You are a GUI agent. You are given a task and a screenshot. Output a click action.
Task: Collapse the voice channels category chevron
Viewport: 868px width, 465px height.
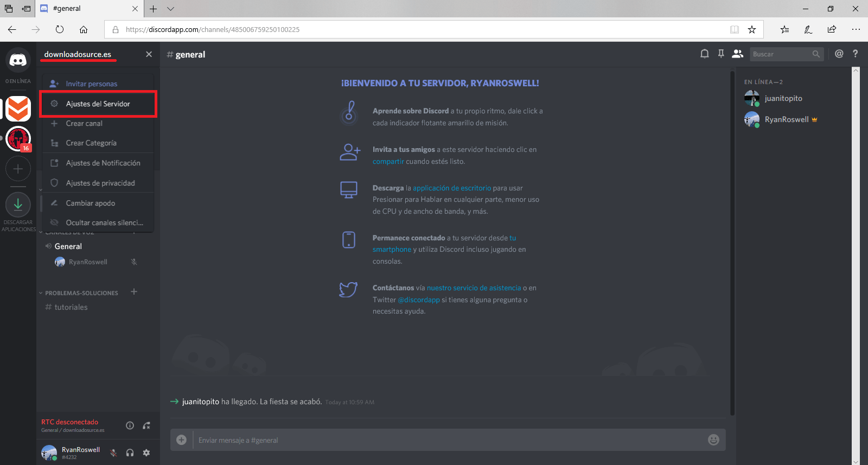[41, 233]
